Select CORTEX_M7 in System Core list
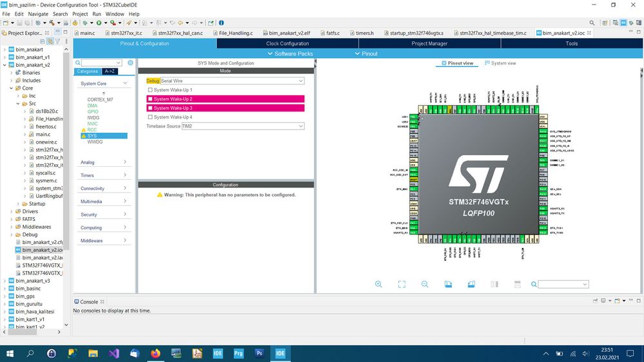The width and height of the screenshot is (644, 362). [x=100, y=100]
